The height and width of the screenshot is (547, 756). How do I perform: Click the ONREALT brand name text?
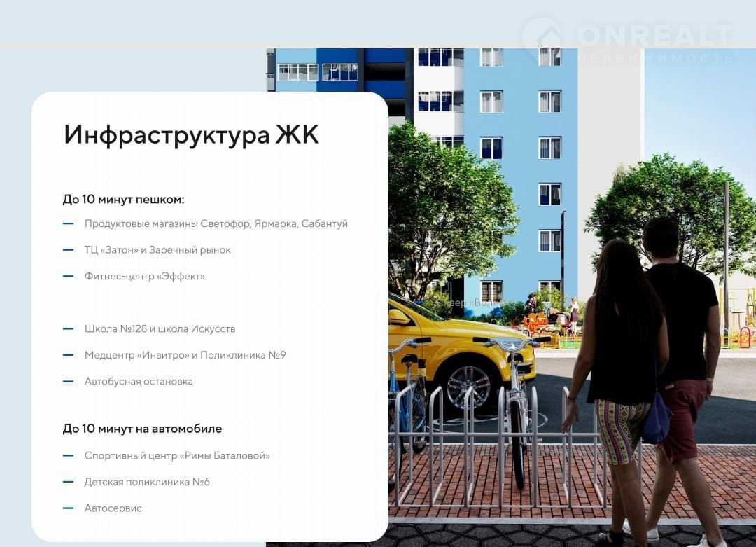[654, 35]
